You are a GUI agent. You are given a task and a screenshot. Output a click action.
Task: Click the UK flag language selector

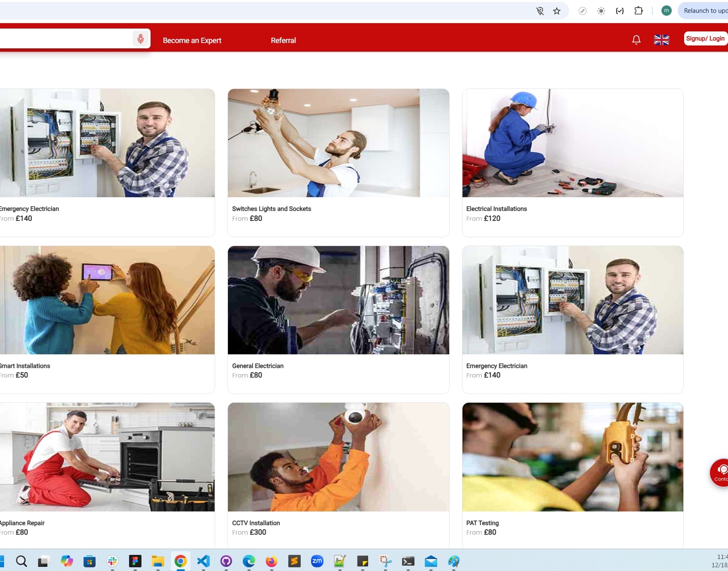pos(661,40)
